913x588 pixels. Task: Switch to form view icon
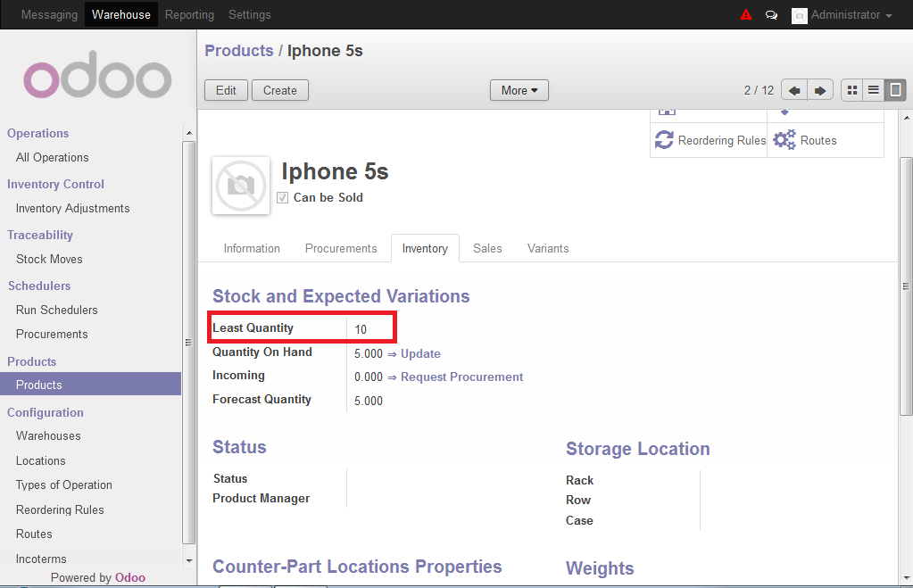(x=895, y=90)
